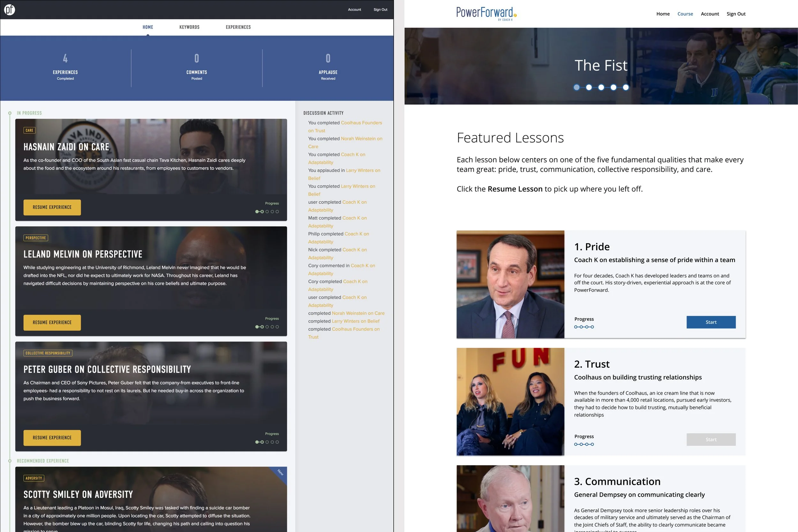Open the Larry Winters on Belief applauded link
The image size is (798, 532).
tap(363, 170)
